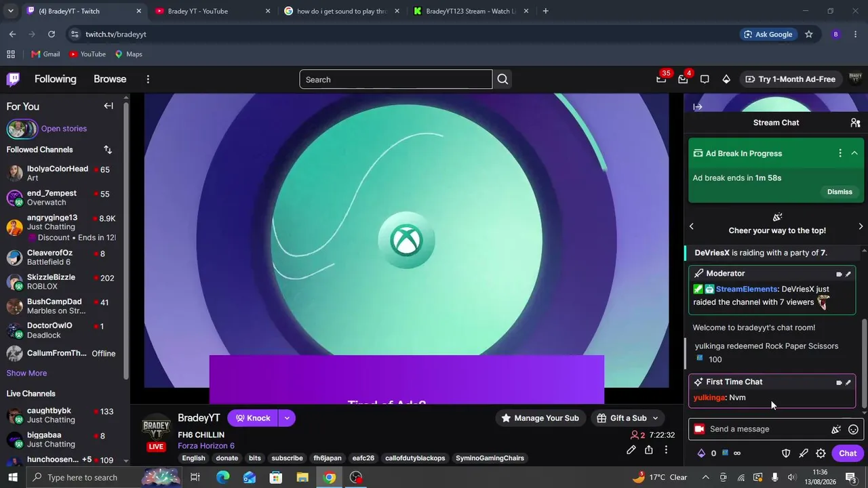This screenshot has height=488, width=868.
Task: Open stream three-dot more menu
Action: [x=666, y=450]
